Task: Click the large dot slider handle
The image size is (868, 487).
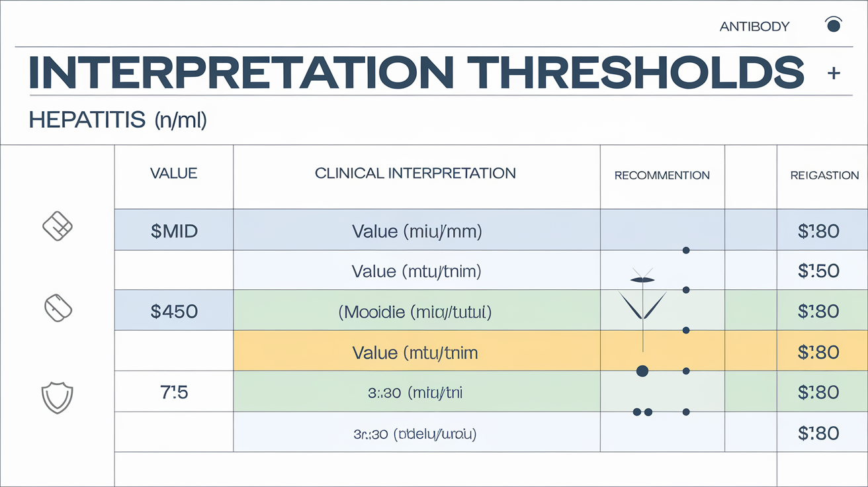Action: (x=641, y=371)
